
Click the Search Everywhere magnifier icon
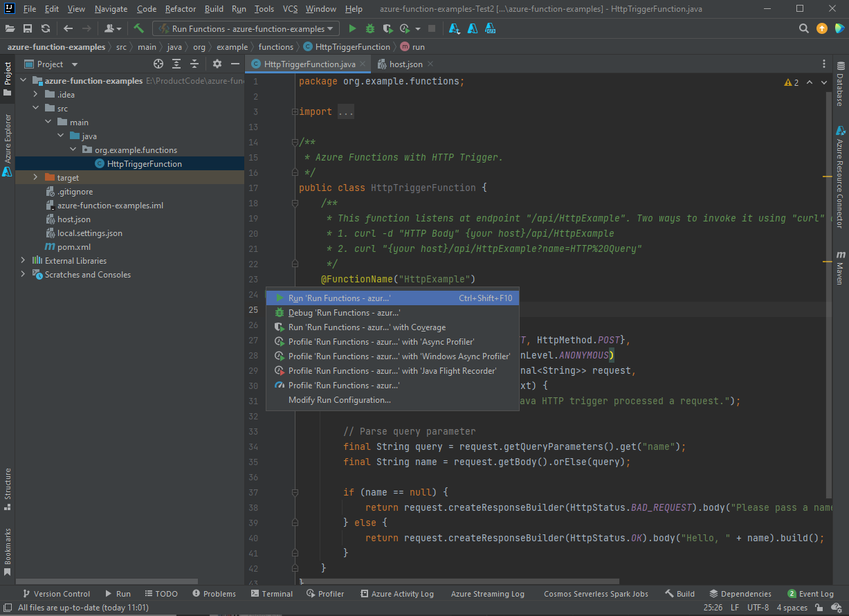coord(804,28)
